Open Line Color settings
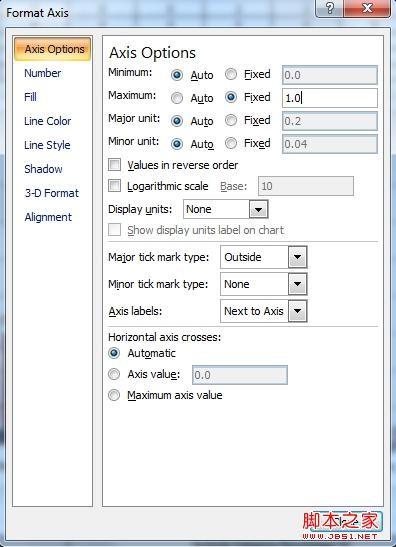396x547 pixels. [x=47, y=121]
